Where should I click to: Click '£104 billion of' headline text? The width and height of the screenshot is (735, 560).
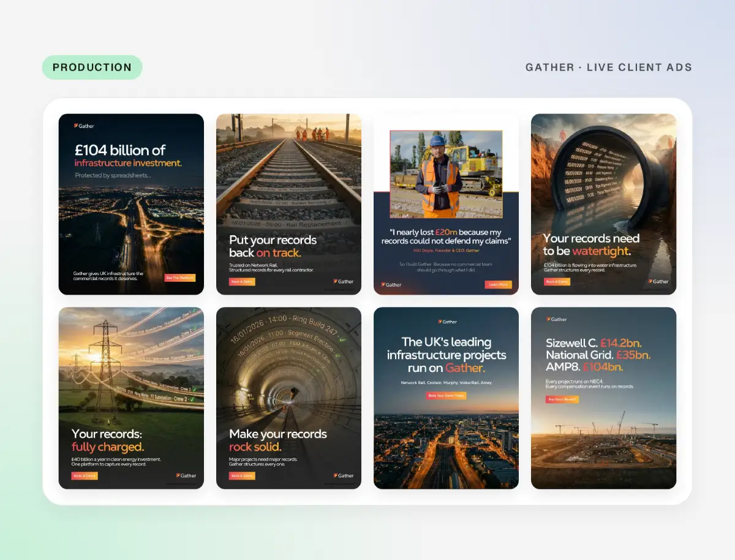tap(120, 150)
